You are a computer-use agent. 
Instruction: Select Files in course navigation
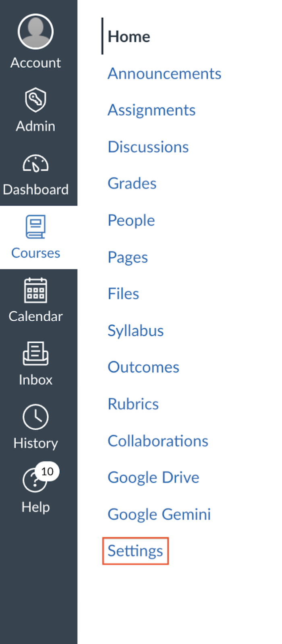[123, 294]
